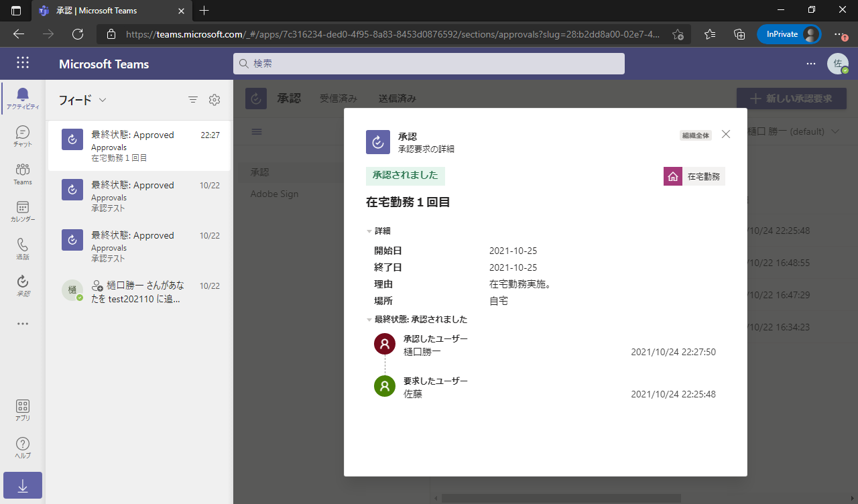Click the 組織全体 org-wide badge

pyautogui.click(x=696, y=135)
